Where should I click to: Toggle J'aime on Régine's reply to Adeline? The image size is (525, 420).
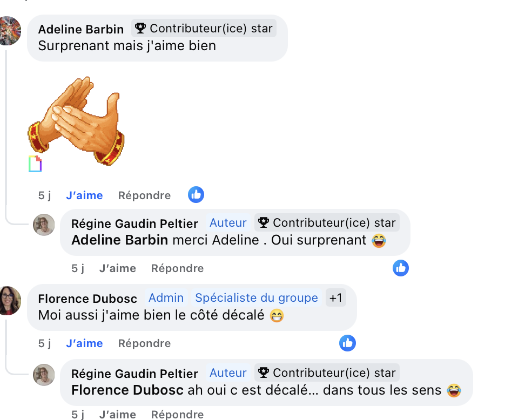(118, 268)
